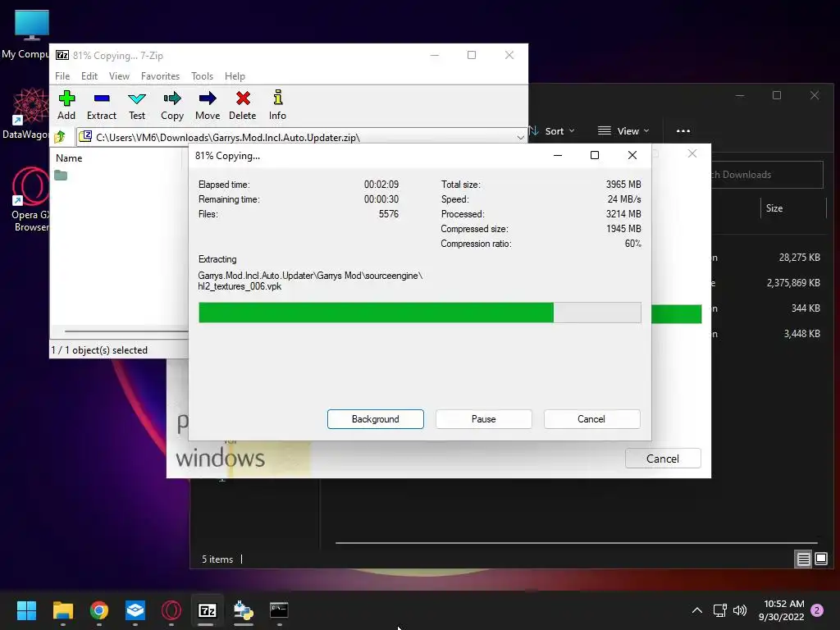The height and width of the screenshot is (630, 840).
Task: Open Sort dropdown in File Explorer
Action: coord(552,130)
